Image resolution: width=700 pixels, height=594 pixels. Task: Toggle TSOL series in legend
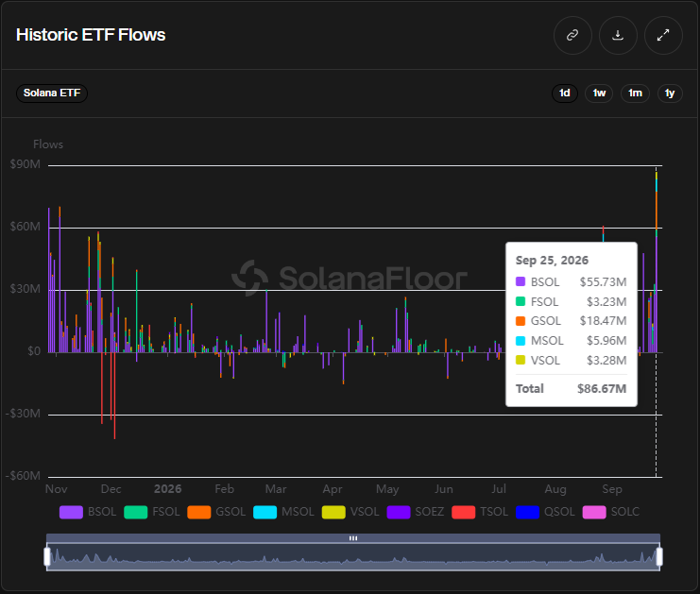(x=480, y=512)
